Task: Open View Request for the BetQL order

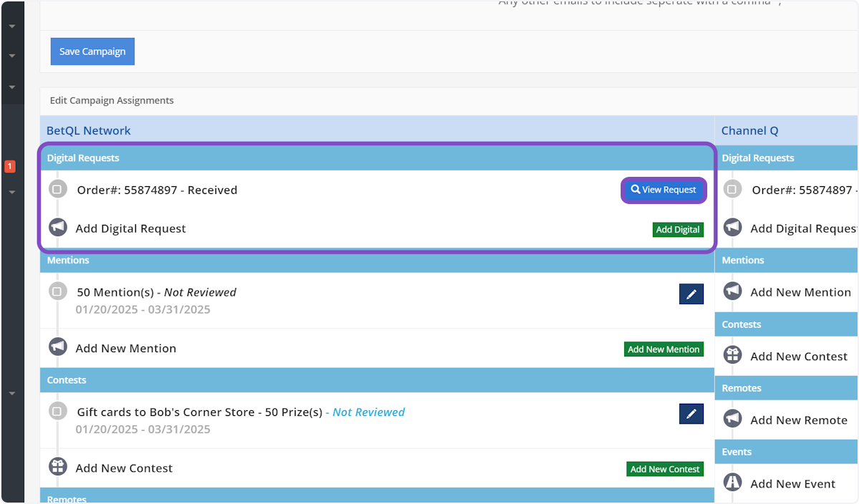Action: 664,190
